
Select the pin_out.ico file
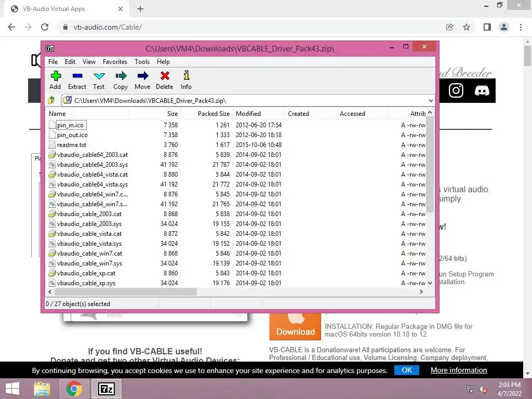[72, 135]
